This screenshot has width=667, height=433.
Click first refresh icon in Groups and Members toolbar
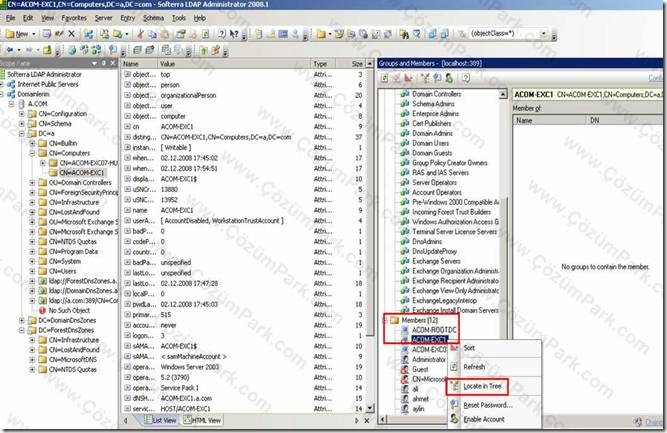[385, 78]
